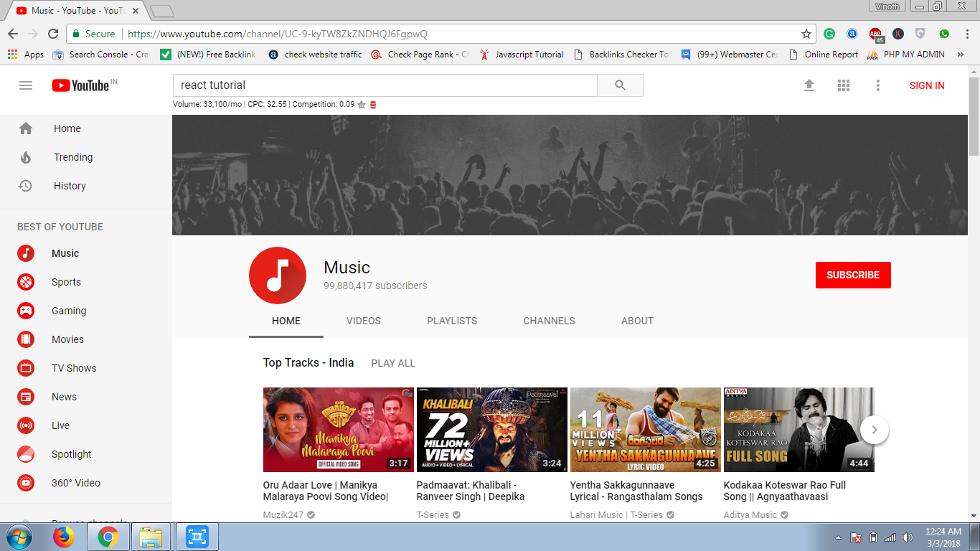980x551 pixels.
Task: Click the Movies film icon
Action: (26, 339)
